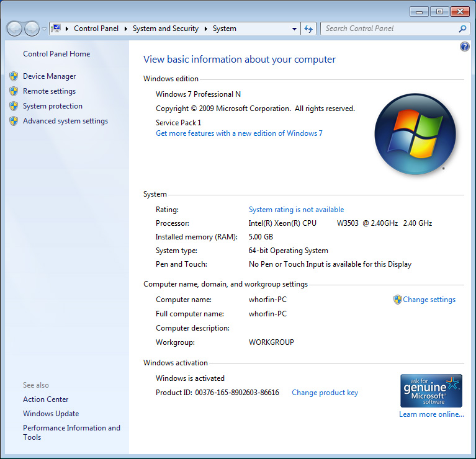This screenshot has width=476, height=459.
Task: Open System protection
Action: (x=53, y=106)
